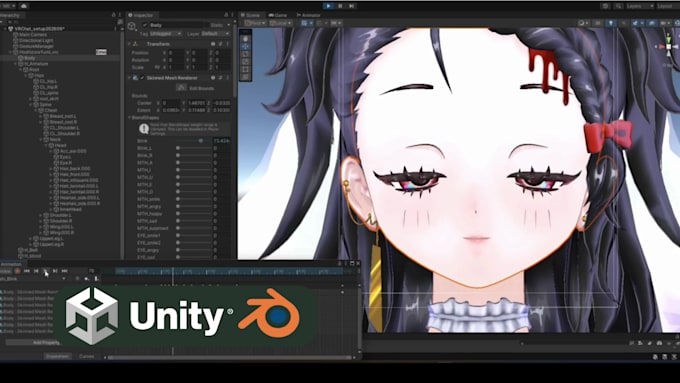Click the Blink value field showing 73.424
The height and width of the screenshot is (383, 680).
(x=222, y=141)
